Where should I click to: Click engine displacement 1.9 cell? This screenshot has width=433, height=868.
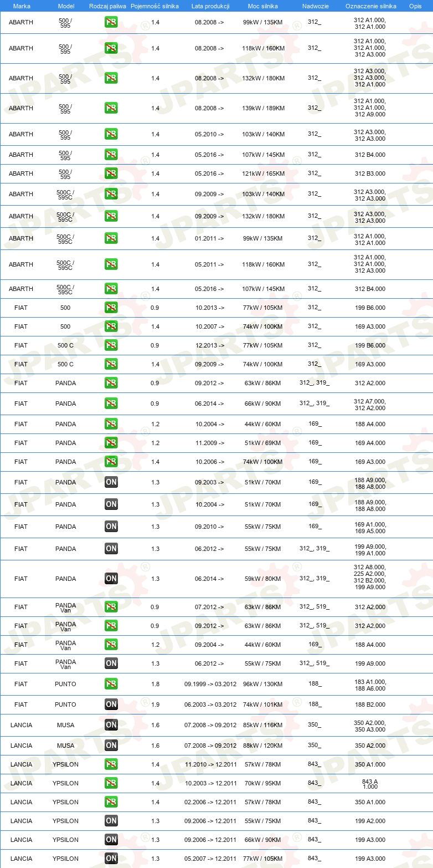point(155,704)
